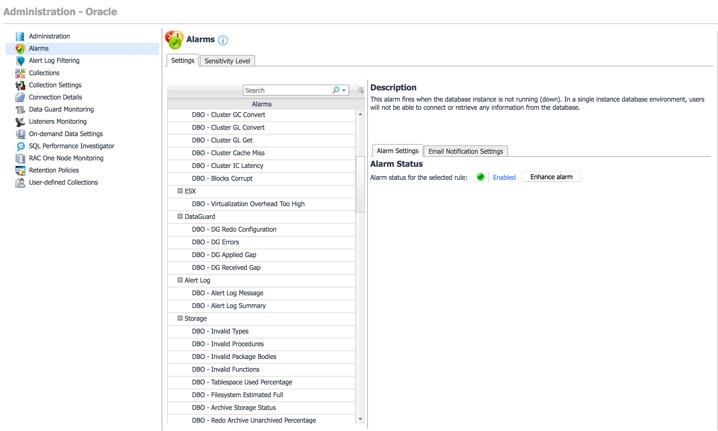The height and width of the screenshot is (431, 718).
Task: Click the Connection Details icon
Action: pos(20,97)
